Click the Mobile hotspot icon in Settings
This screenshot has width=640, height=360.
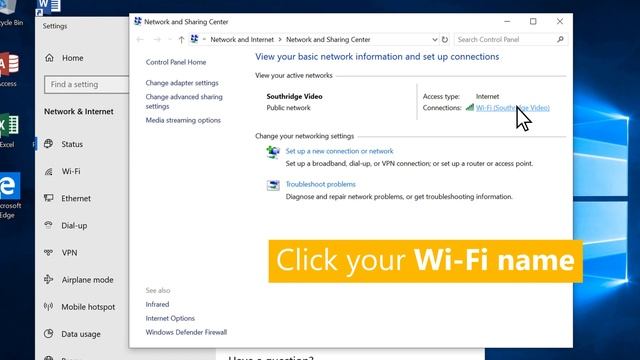click(x=49, y=307)
